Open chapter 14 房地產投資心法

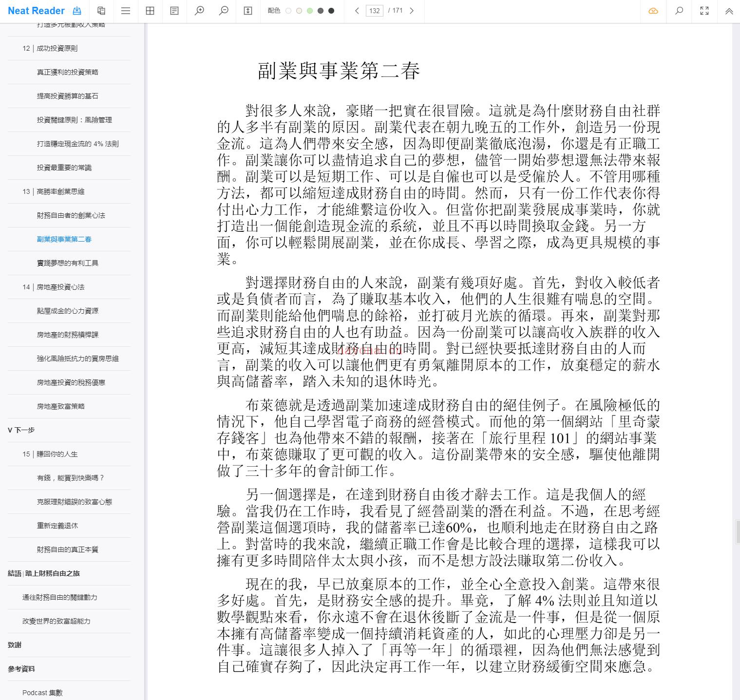53,287
